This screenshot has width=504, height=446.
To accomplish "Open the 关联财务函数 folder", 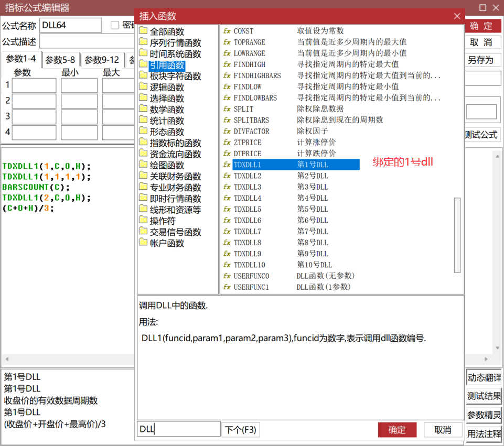I will coord(170,176).
